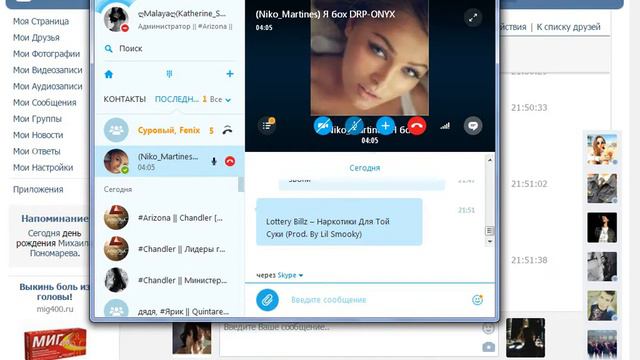Open #Arizona || Chandler conversation
This screenshot has width=640, height=360.
coord(170,218)
